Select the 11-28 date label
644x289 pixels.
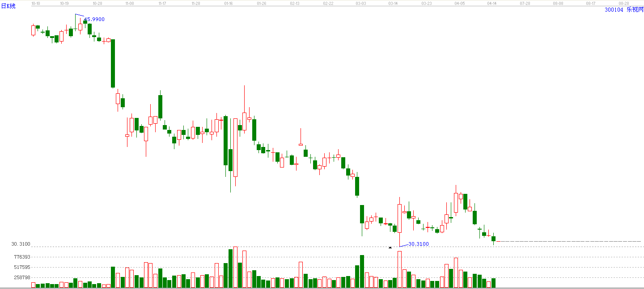pos(195,3)
